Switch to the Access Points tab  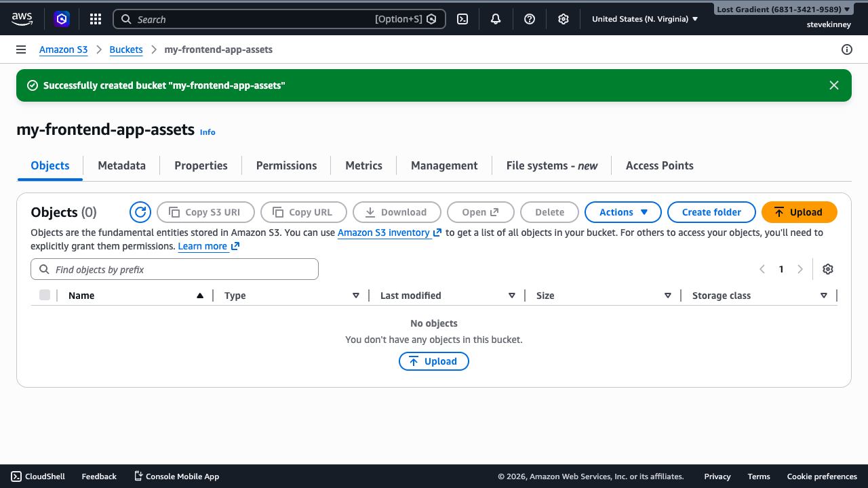tap(659, 165)
